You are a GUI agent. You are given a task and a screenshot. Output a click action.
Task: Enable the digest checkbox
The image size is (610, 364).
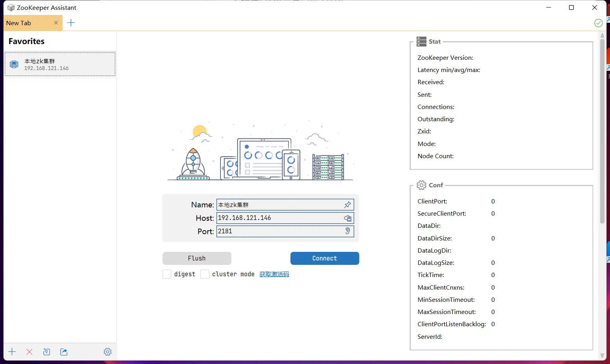click(x=167, y=274)
